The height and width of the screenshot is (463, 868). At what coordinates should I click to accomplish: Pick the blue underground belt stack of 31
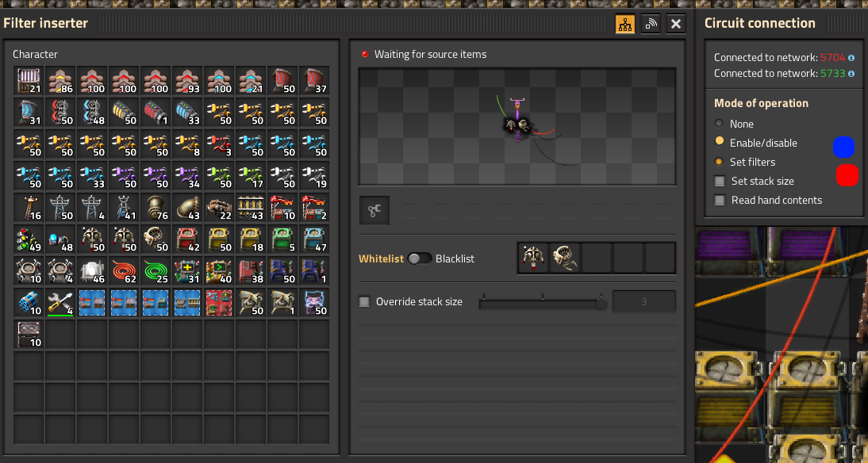pos(29,113)
